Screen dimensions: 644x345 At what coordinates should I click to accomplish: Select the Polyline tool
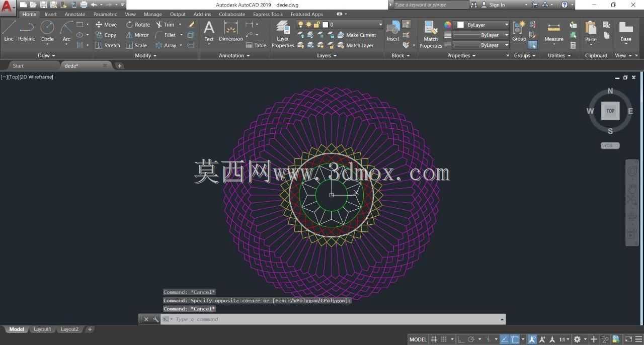pos(27,31)
